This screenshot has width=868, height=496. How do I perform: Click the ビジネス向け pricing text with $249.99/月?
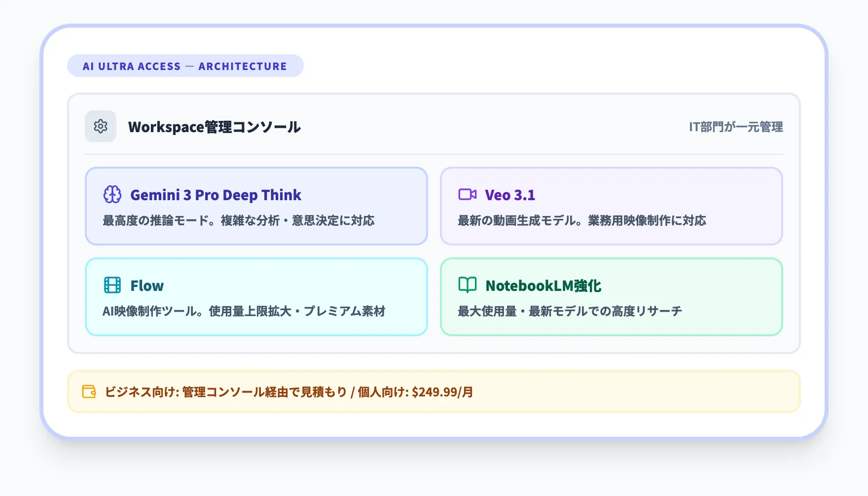pyautogui.click(x=289, y=392)
